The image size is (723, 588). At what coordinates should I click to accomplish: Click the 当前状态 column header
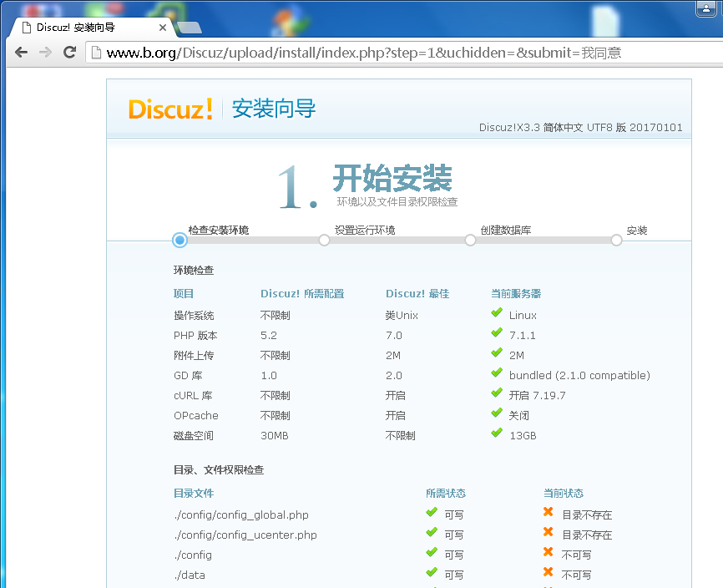tap(564, 494)
